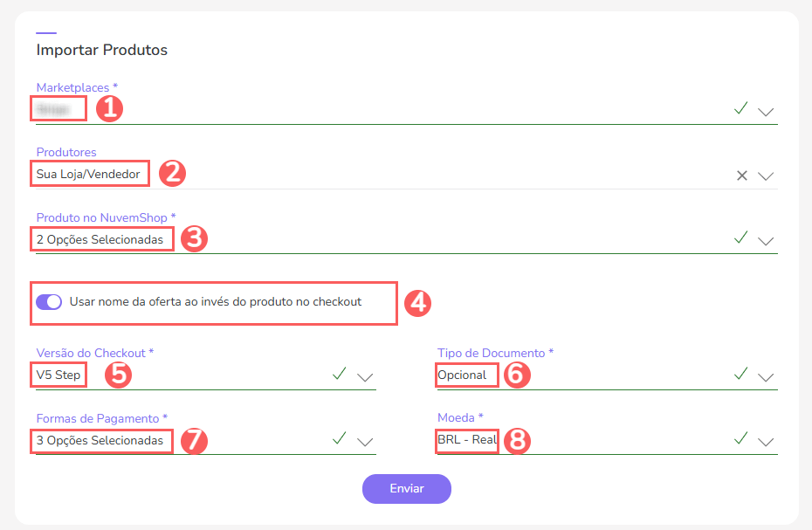This screenshot has height=530, width=812.
Task: Expand the Produto no NuvemShop chevron
Action: coord(766,241)
